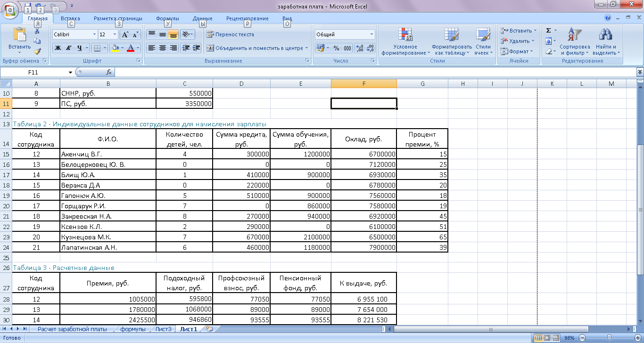
Task: Click Удалить in the Ячейки group
Action: [x=518, y=41]
